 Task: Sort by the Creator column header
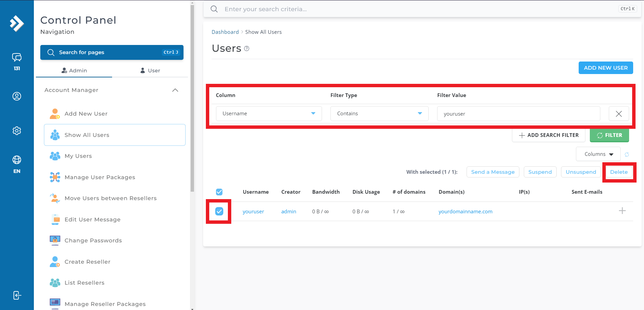pyautogui.click(x=291, y=192)
